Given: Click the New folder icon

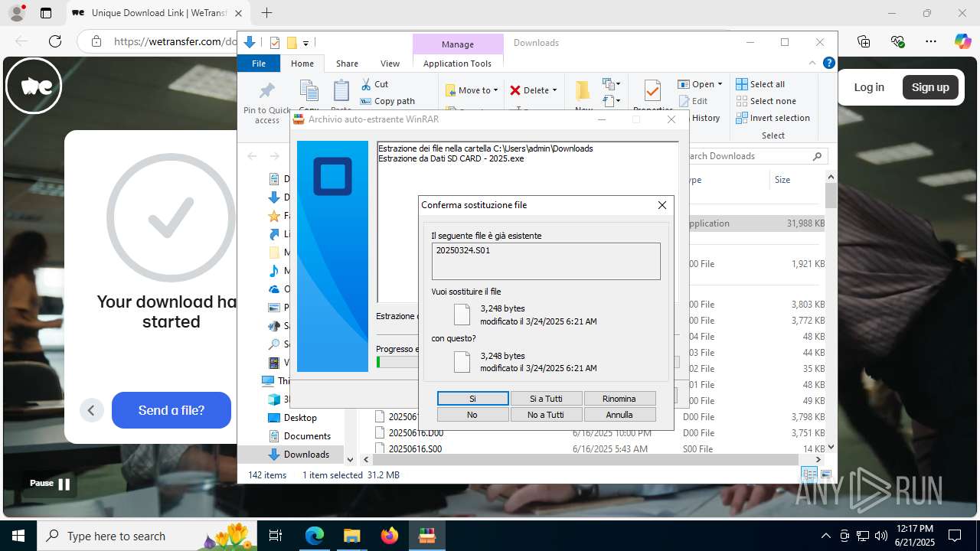Looking at the screenshot, I should (583, 91).
